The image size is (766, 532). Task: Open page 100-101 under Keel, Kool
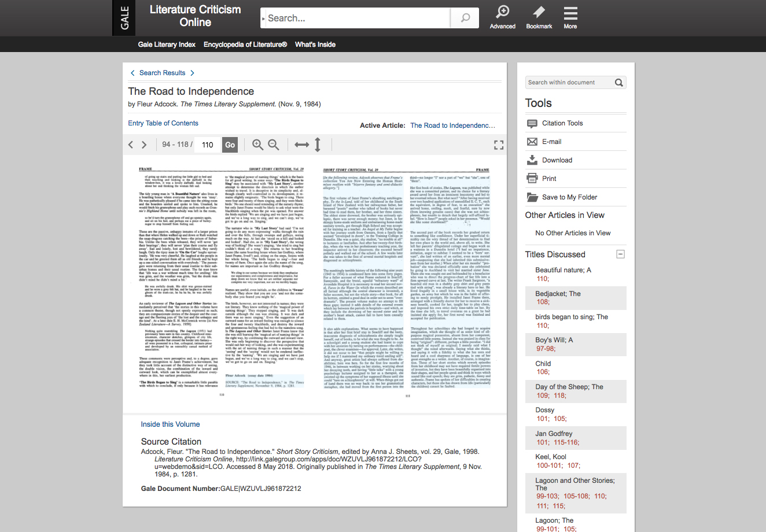[549, 465]
